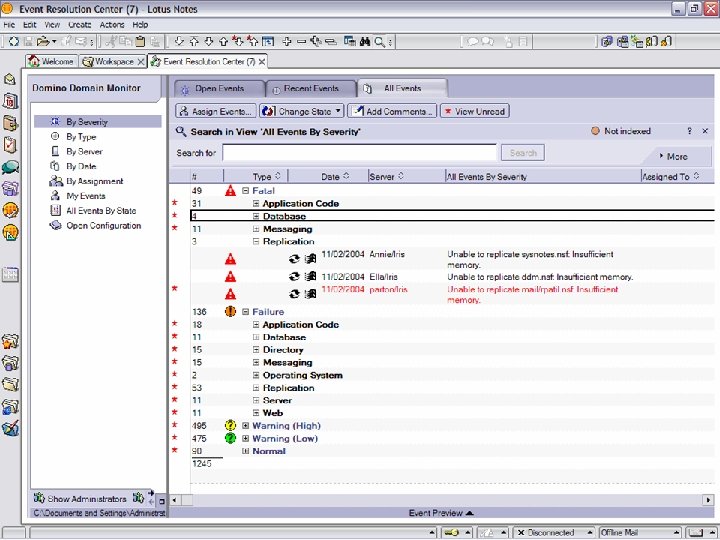Click the Open folder toolbar icon

(x=43, y=42)
